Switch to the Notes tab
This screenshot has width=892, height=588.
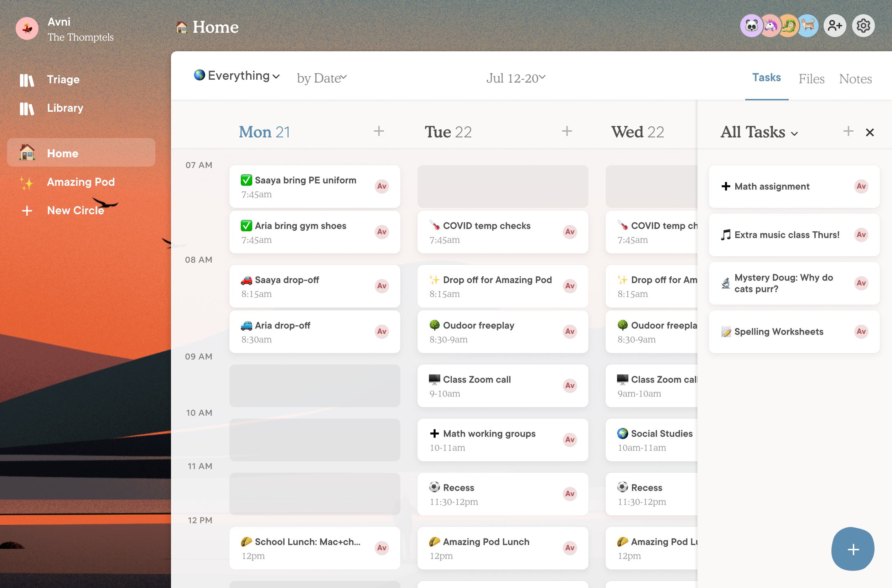(x=855, y=79)
